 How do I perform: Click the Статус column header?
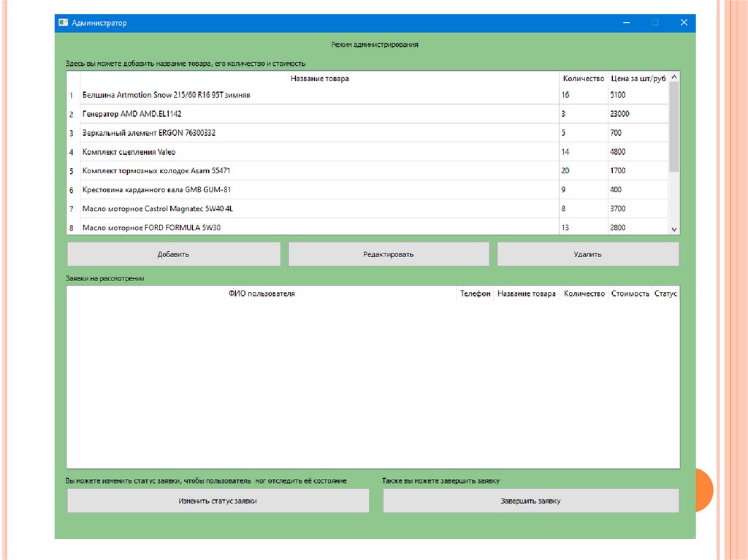tap(665, 294)
